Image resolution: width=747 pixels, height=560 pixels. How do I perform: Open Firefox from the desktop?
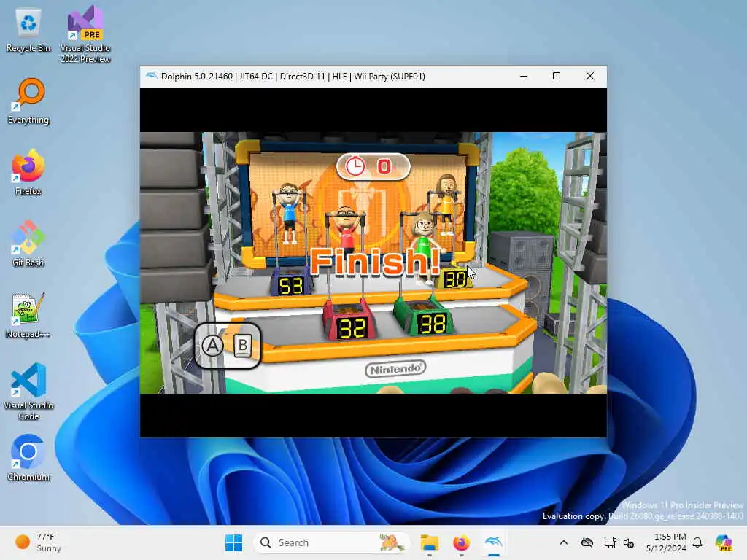coord(28,172)
